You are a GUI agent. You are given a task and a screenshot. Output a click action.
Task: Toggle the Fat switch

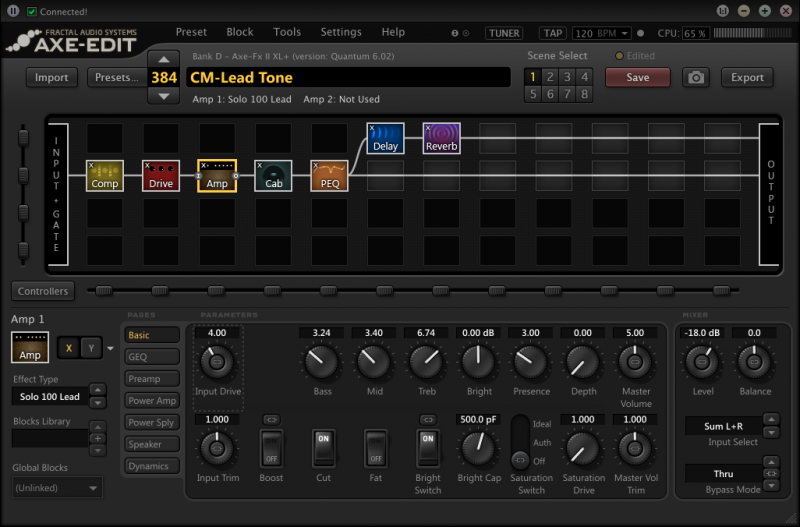pyautogui.click(x=375, y=448)
